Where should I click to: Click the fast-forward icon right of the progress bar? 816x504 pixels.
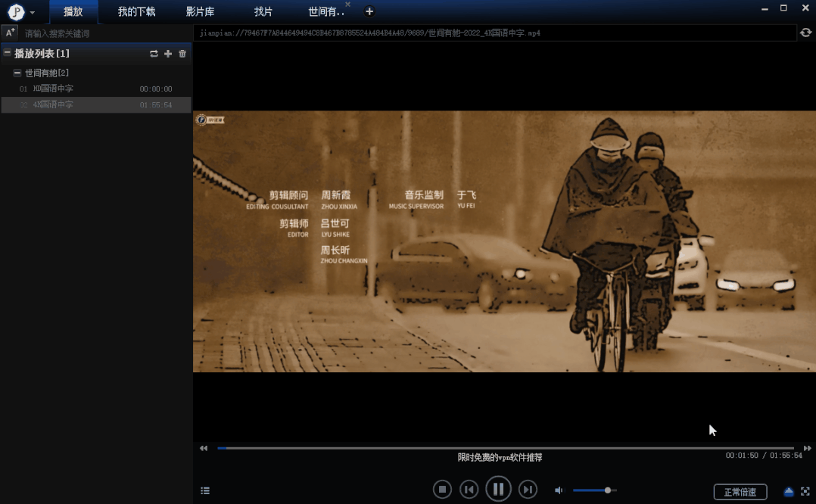[807, 448]
